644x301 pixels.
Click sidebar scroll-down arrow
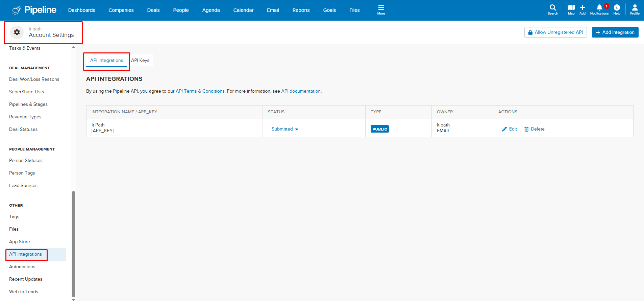73,299
